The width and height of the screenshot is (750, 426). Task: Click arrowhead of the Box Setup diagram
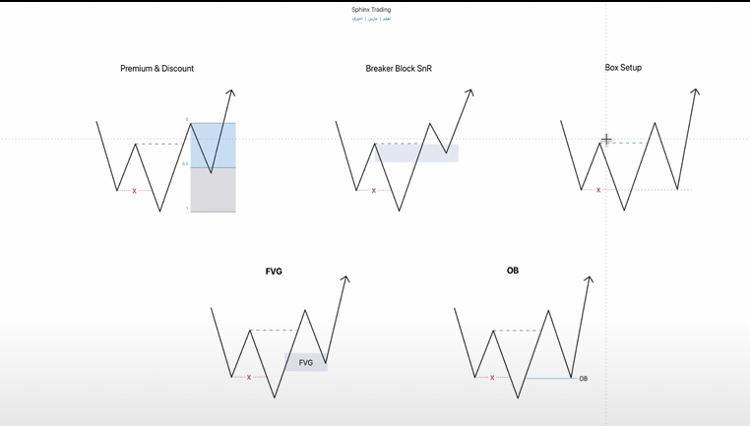695,92
